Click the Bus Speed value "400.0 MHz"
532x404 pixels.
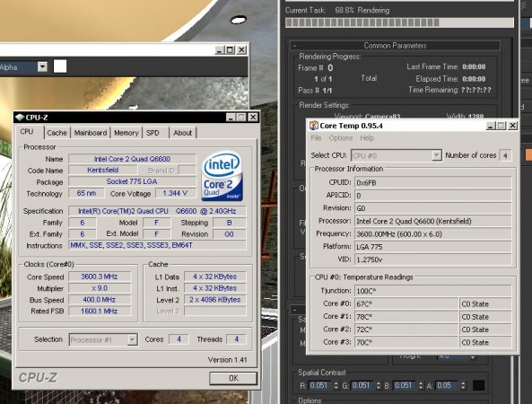point(100,300)
